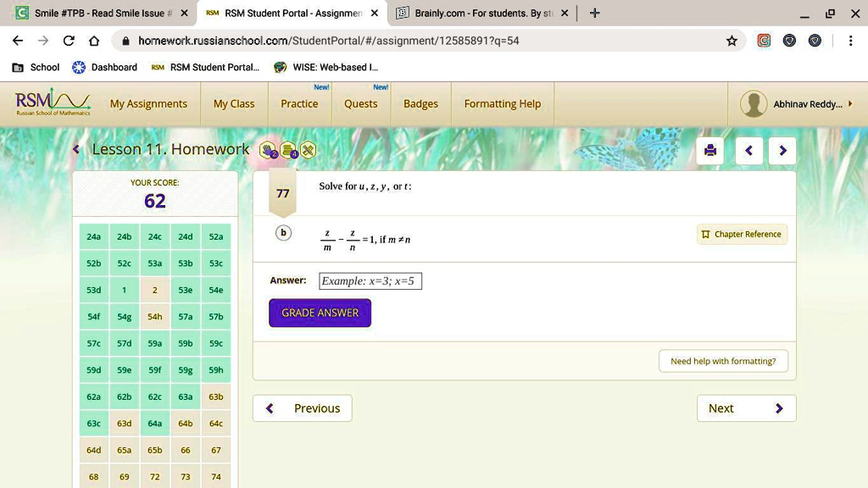Select problem 54h in the score grid
This screenshot has width=868, height=488.
154,317
